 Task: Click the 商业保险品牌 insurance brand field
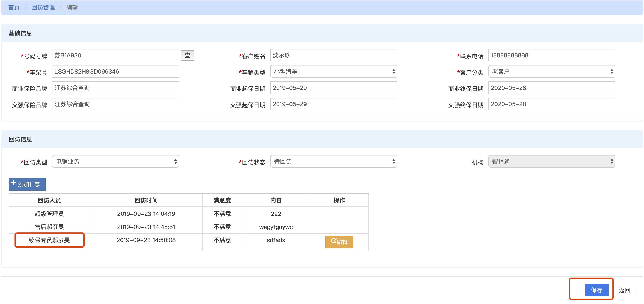pos(115,88)
